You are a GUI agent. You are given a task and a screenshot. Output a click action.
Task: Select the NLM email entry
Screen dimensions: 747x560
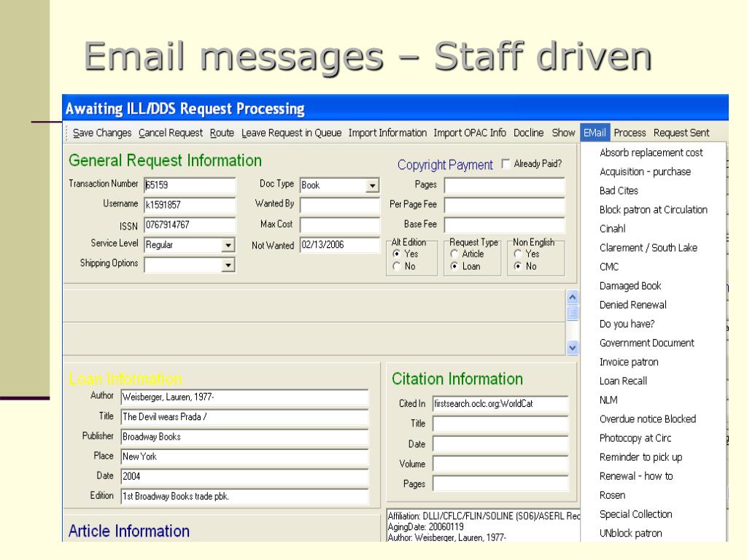608,400
